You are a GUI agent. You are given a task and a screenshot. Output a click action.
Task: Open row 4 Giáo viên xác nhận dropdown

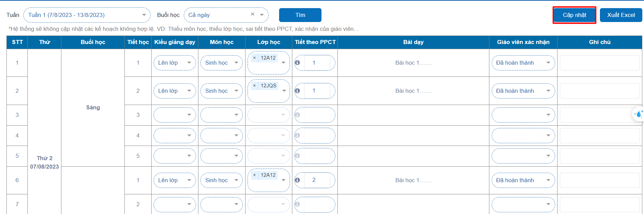point(523,135)
